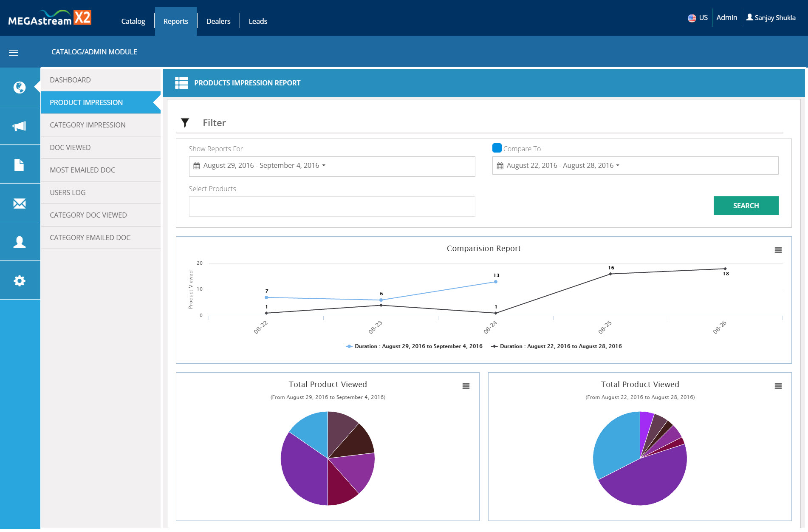808x532 pixels.
Task: Open the Admin link in header
Action: click(x=726, y=18)
